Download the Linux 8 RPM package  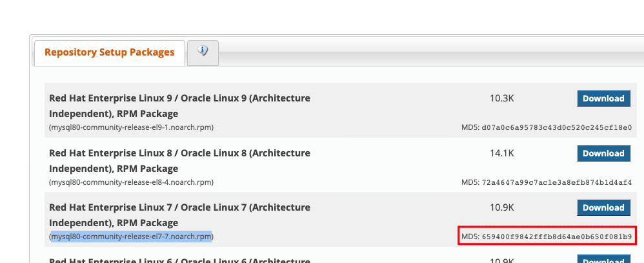603,154
